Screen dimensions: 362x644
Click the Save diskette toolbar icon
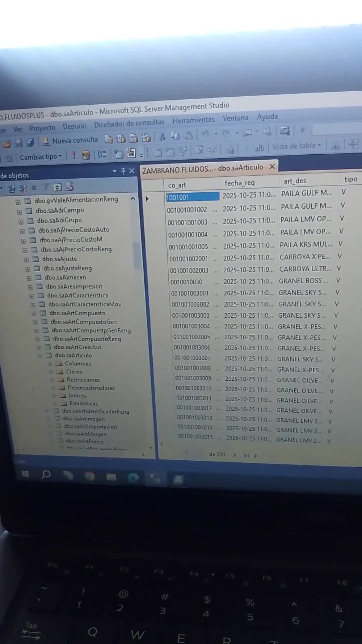[x=18, y=143]
